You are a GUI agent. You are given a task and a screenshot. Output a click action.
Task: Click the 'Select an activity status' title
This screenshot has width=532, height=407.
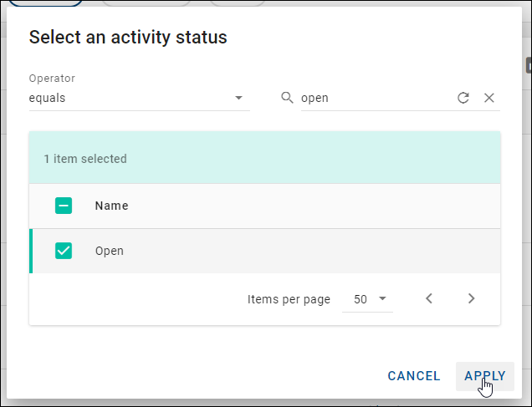click(128, 37)
